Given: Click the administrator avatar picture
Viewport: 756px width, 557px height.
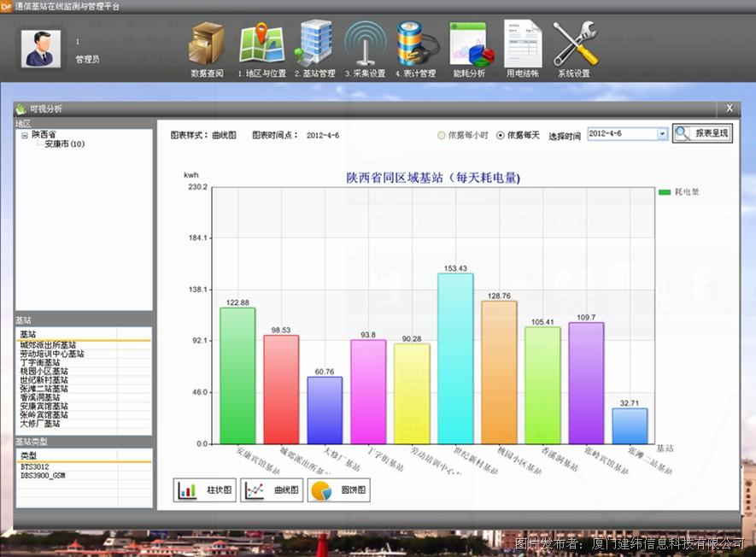Looking at the screenshot, I should (x=41, y=49).
